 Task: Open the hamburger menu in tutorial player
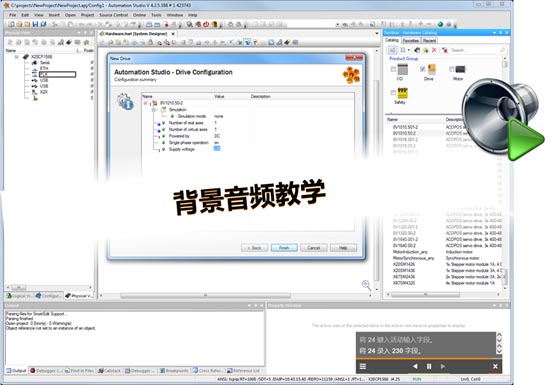363,366
